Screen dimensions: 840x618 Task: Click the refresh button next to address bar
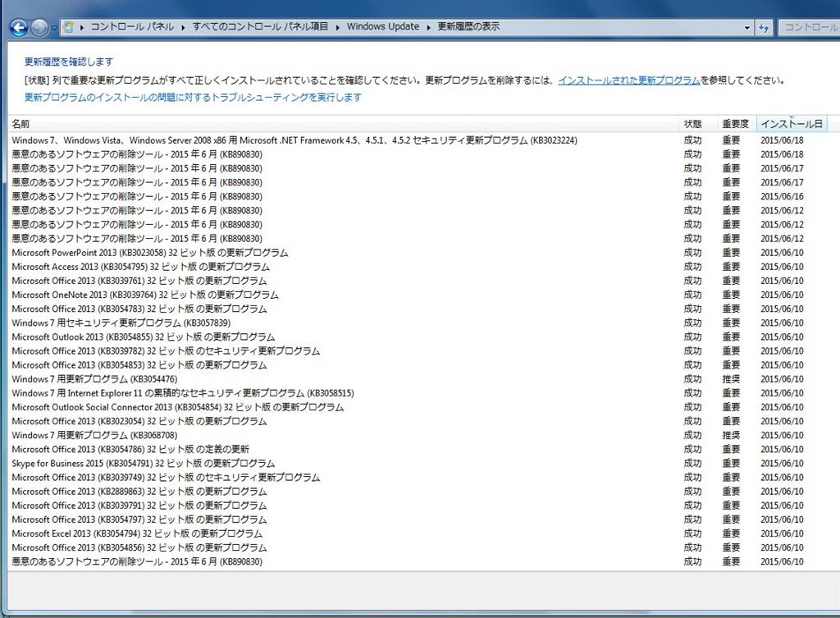click(764, 27)
